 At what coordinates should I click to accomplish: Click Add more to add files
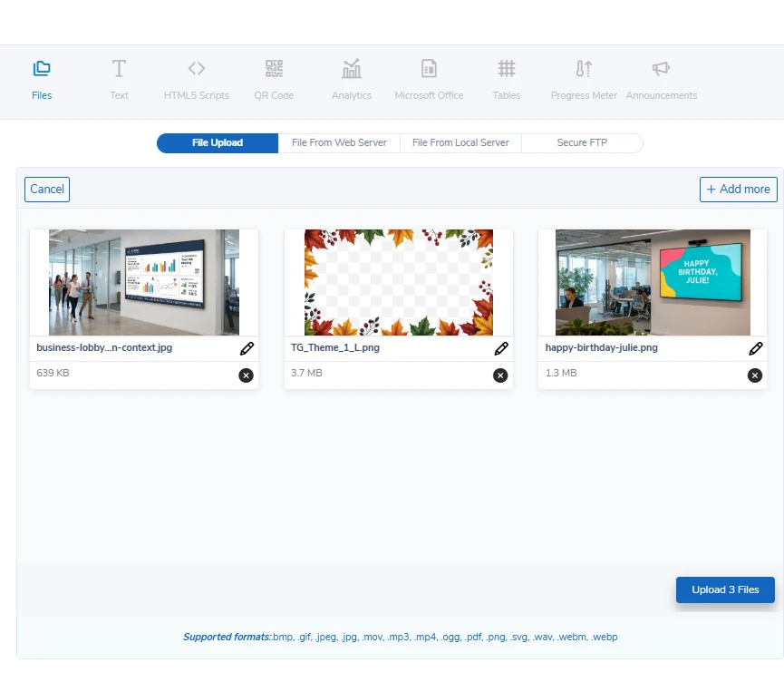tap(738, 190)
